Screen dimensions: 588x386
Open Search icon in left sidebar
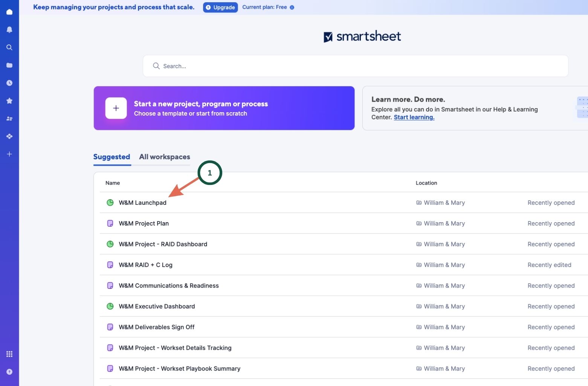point(9,47)
